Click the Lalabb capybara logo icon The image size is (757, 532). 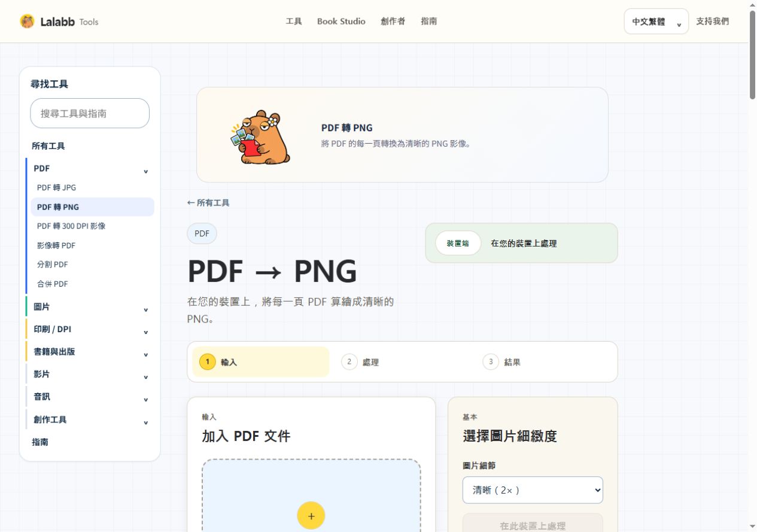coord(27,22)
